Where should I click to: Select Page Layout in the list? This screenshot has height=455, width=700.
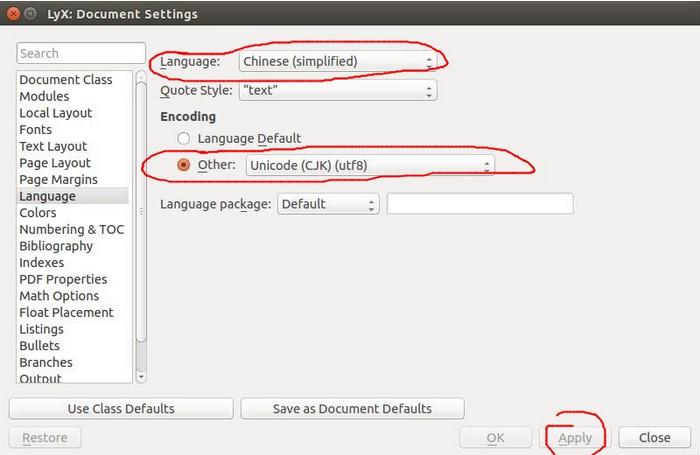(x=55, y=163)
